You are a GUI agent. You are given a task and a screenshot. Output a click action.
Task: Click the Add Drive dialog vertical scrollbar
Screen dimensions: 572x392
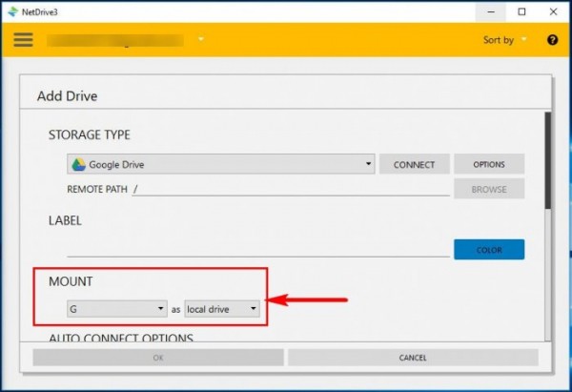(547, 160)
